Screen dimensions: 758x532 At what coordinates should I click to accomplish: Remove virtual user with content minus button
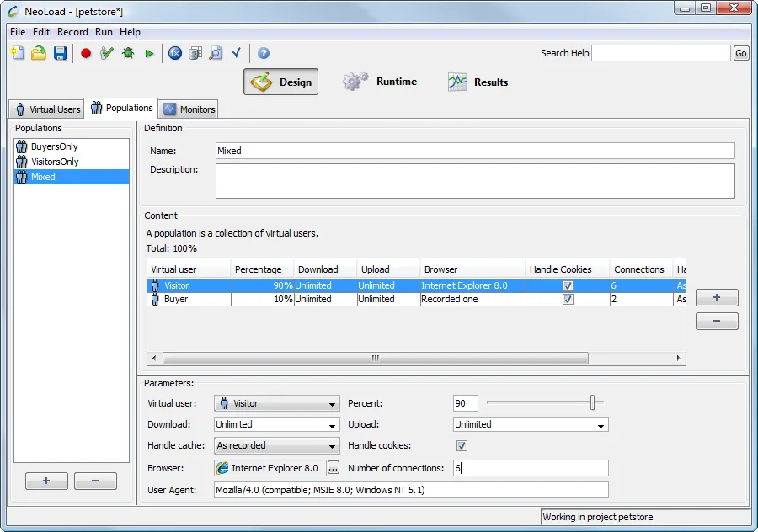[x=717, y=321]
